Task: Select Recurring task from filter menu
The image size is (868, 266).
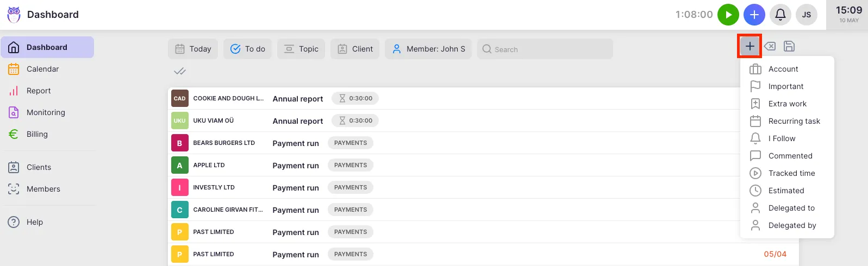Action: tap(794, 121)
